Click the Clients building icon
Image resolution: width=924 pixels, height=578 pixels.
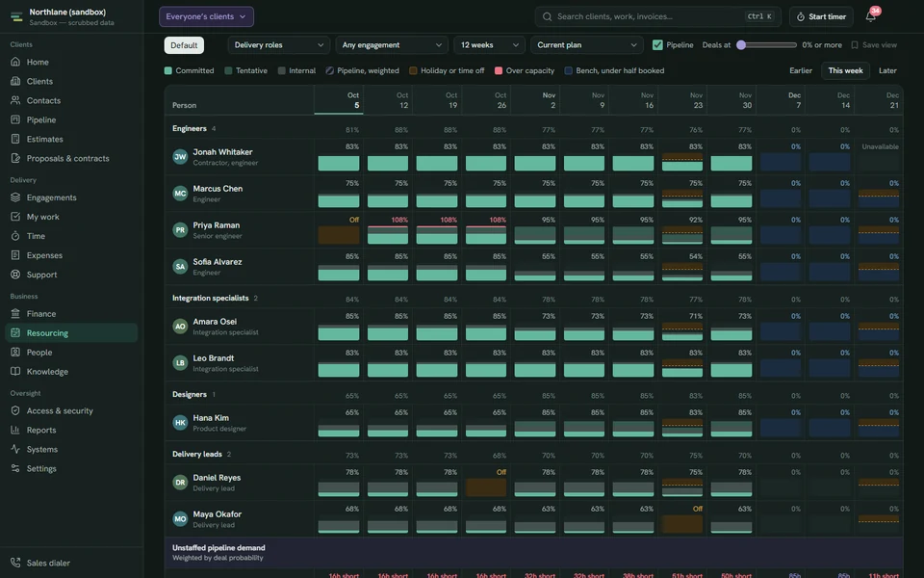pyautogui.click(x=15, y=81)
